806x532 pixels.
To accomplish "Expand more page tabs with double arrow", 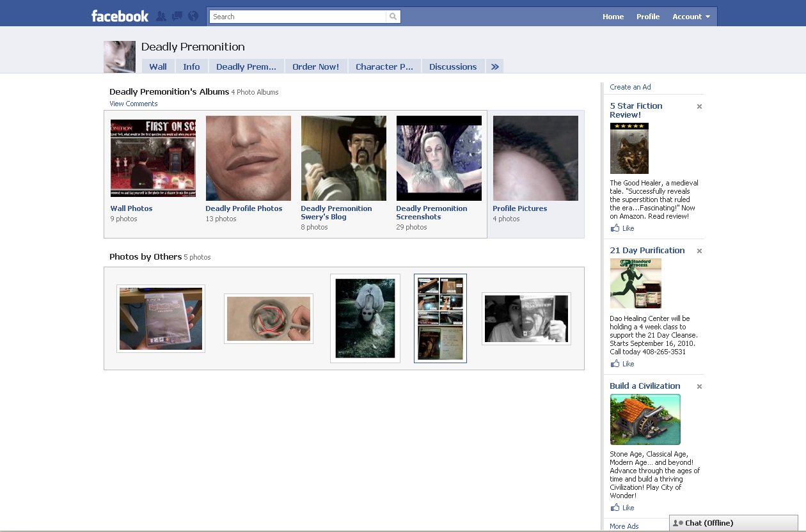I will [494, 66].
